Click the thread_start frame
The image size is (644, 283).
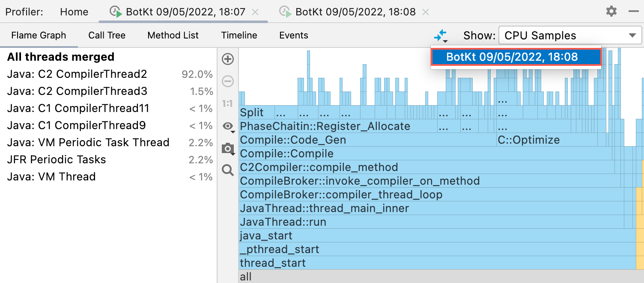(x=437, y=263)
